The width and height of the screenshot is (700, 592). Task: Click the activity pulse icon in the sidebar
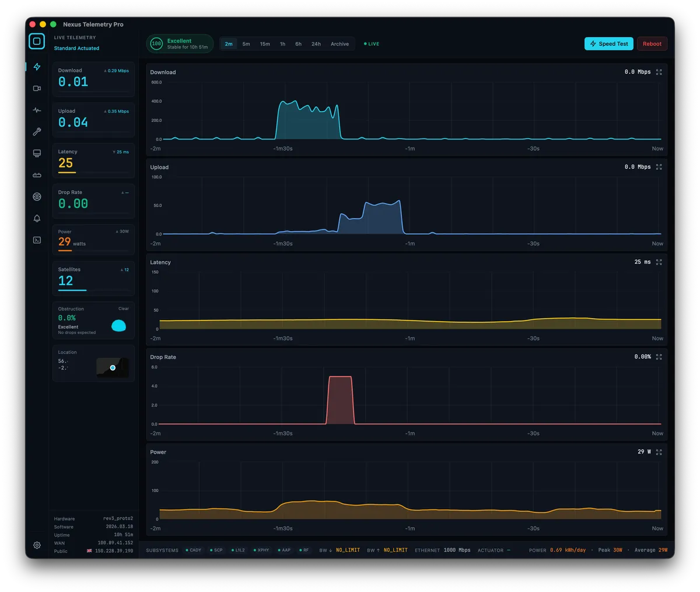(37, 110)
